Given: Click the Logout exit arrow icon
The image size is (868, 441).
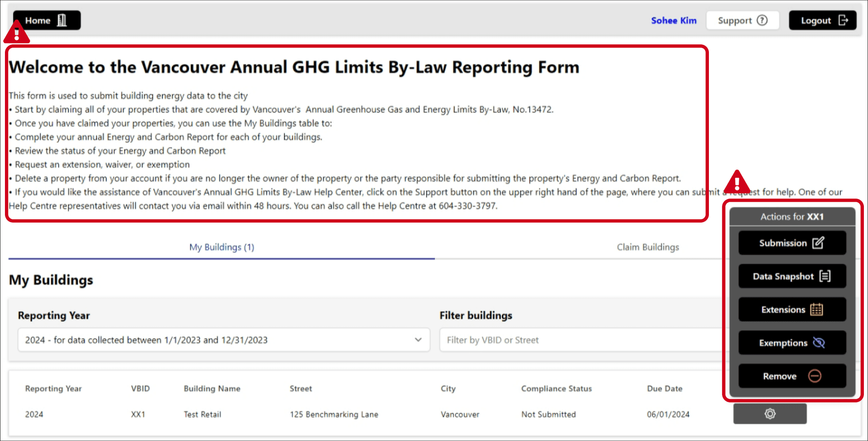Looking at the screenshot, I should click(x=843, y=20).
